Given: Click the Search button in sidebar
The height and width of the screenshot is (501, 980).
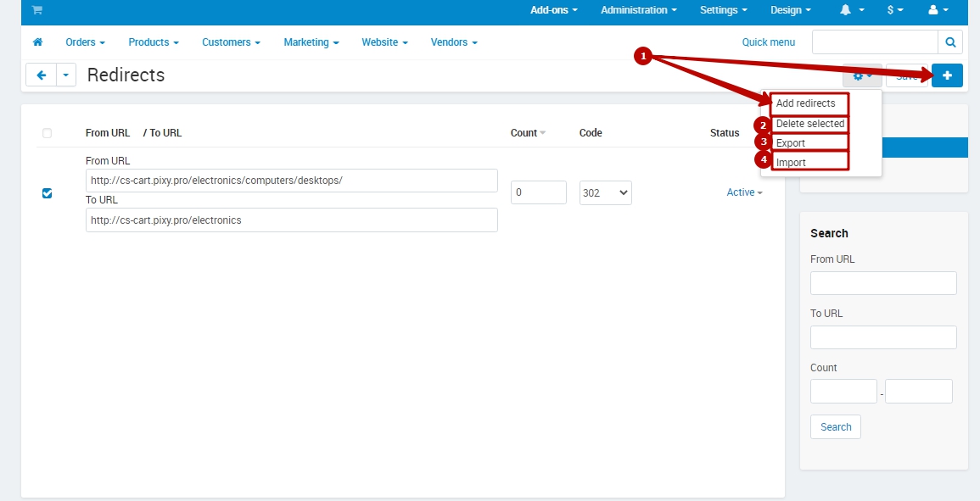Looking at the screenshot, I should click(836, 427).
